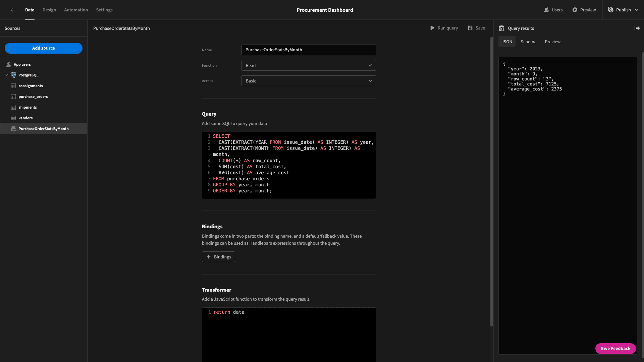Switch to the Data tab
The height and width of the screenshot is (362, 644).
30,10
